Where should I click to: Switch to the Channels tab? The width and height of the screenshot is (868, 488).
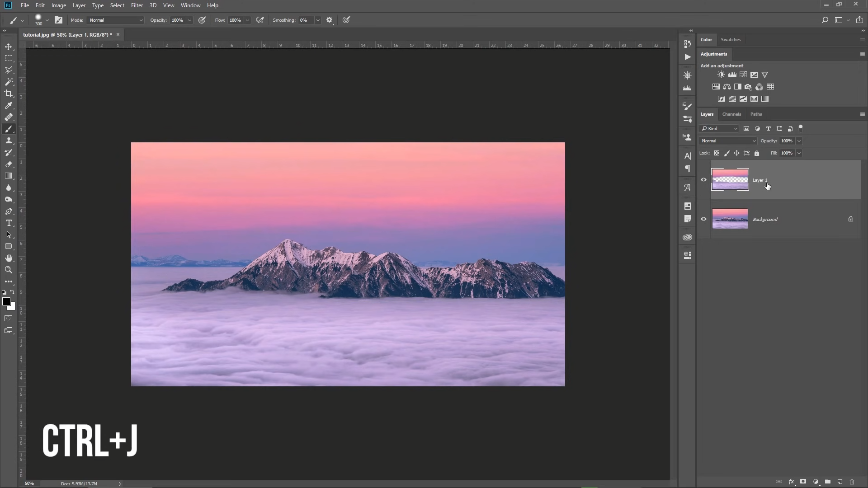point(731,114)
